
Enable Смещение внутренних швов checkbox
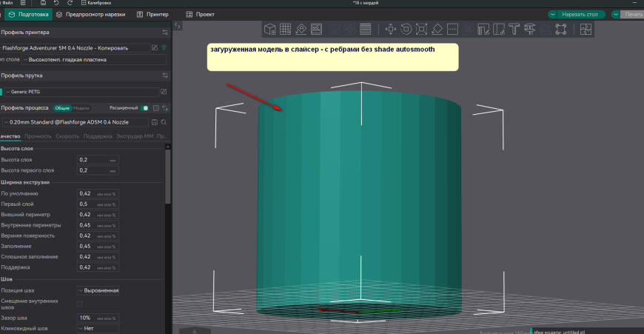click(80, 304)
